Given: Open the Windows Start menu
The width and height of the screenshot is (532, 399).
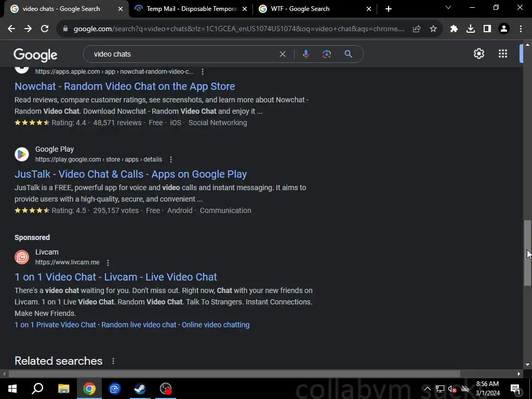Looking at the screenshot, I should click(x=12, y=389).
